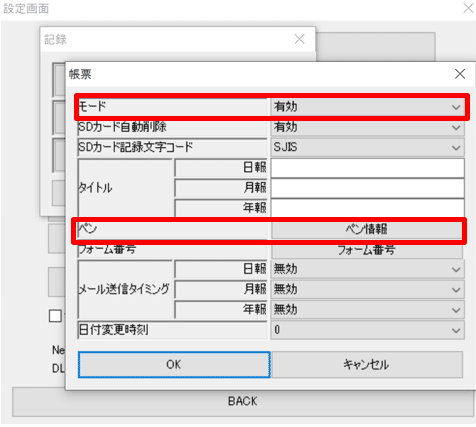Image resolution: width=476 pixels, height=427 pixels.
Task: Click the フォーム番号 button
Action: pos(367,250)
